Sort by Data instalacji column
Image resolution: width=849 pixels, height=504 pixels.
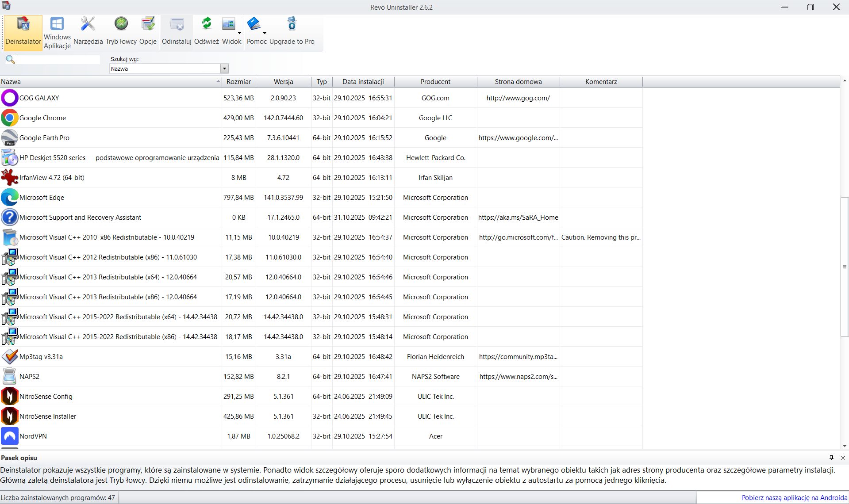(x=363, y=82)
